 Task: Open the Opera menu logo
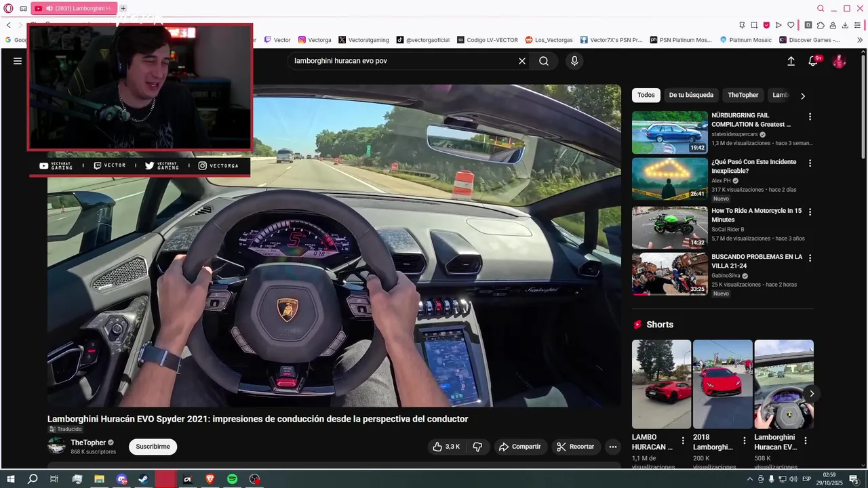(x=8, y=8)
